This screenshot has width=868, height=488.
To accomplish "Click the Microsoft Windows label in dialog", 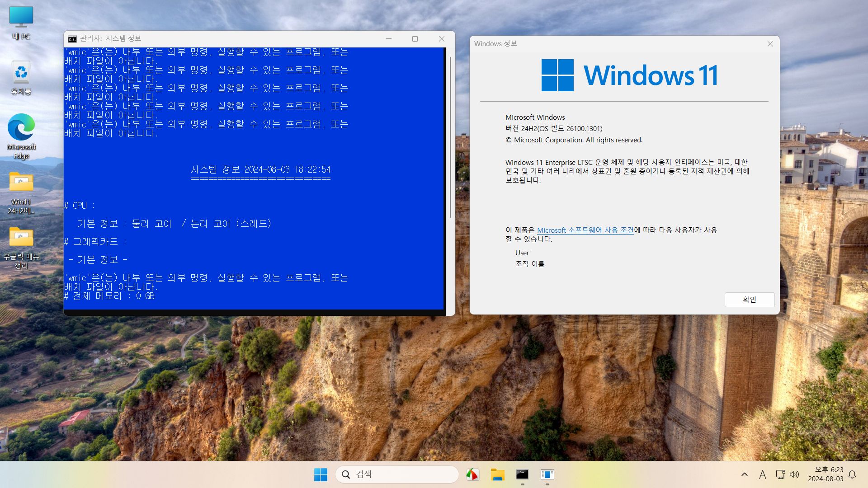I will coord(535,117).
